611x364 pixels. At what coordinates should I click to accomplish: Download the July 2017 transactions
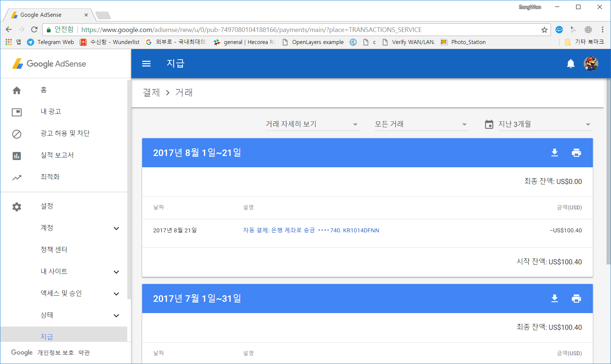(x=554, y=299)
